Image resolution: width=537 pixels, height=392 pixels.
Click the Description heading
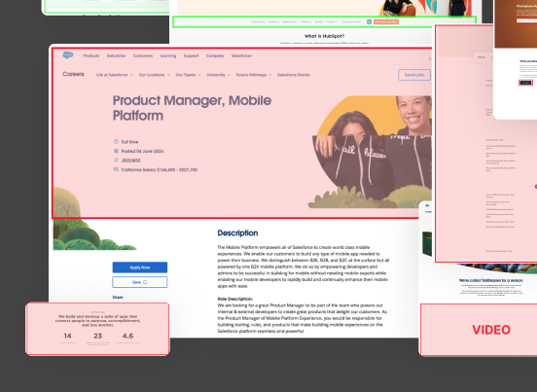(237, 233)
